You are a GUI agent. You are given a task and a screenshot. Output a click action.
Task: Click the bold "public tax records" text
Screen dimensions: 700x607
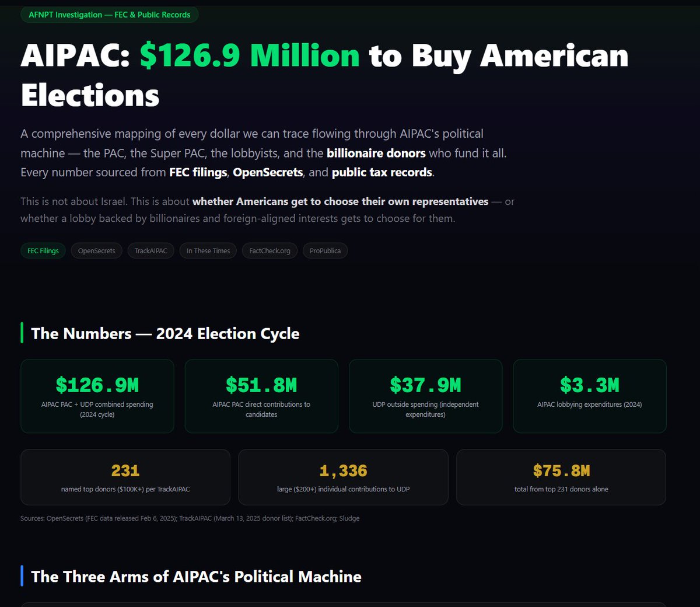(382, 173)
